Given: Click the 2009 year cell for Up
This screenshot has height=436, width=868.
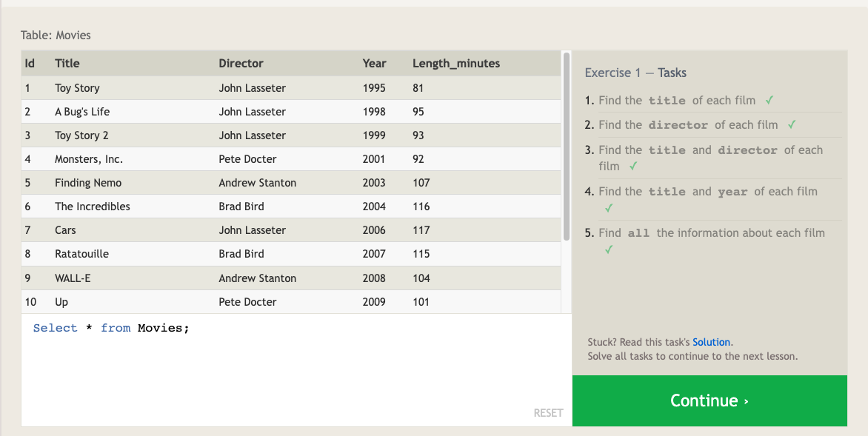Looking at the screenshot, I should point(374,302).
